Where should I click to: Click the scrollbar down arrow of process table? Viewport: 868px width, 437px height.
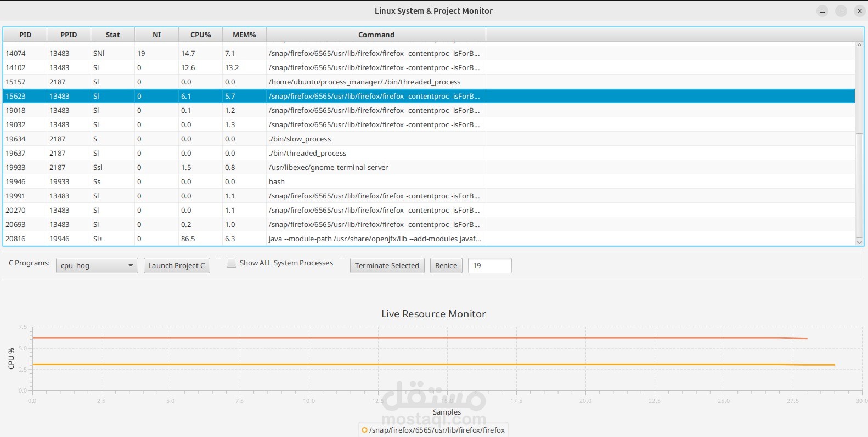tap(859, 242)
